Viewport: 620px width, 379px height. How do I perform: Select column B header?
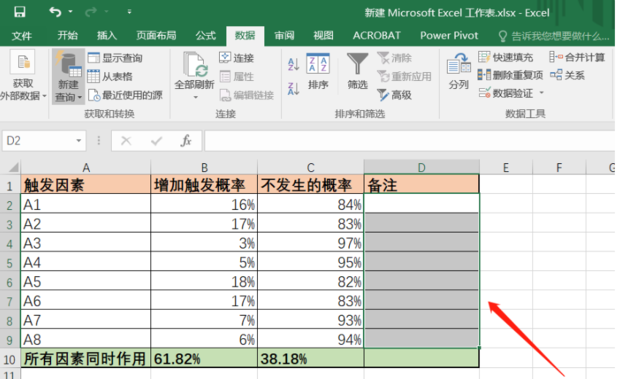[x=204, y=168]
